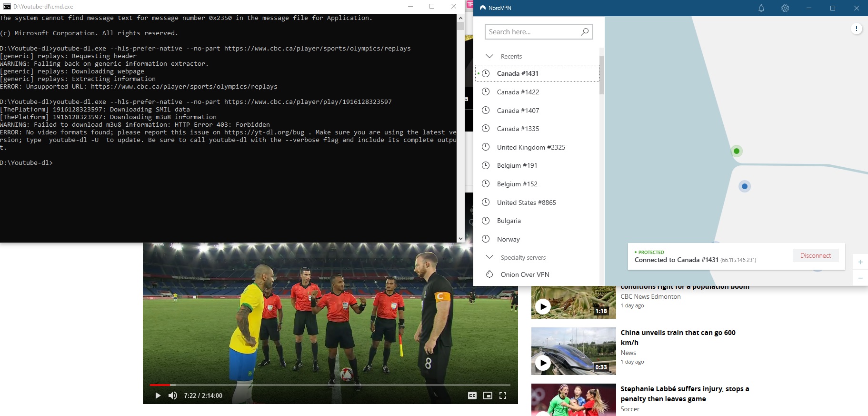The image size is (868, 416).
Task: Click the 'Connected to Canada #1431' status text
Action: tap(676, 260)
